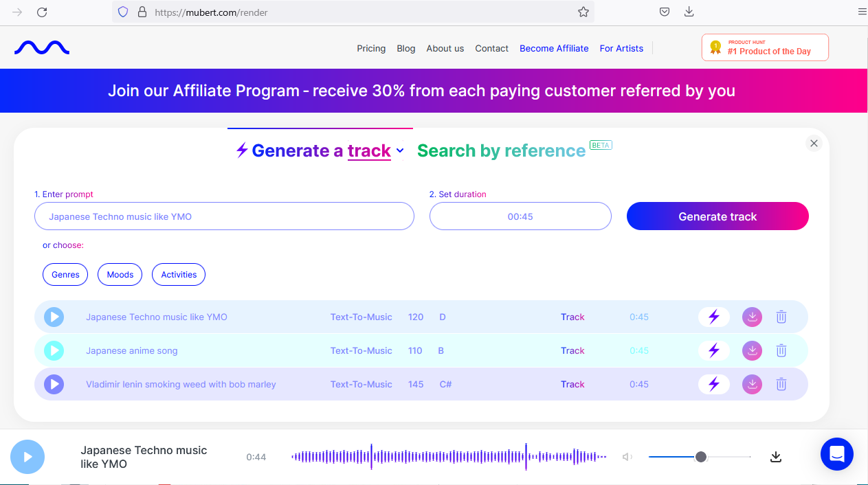The image size is (868, 485).
Task: Toggle play in the bottom player bar
Action: tap(27, 457)
